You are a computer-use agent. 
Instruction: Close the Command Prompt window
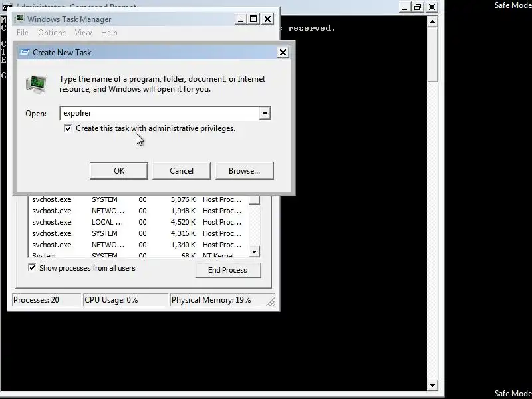432,7
